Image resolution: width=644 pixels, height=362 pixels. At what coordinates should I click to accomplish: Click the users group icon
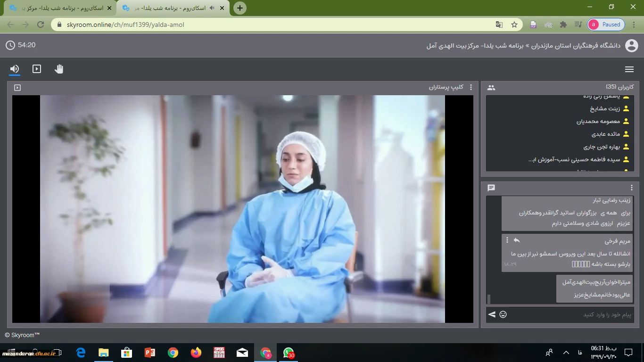point(491,87)
